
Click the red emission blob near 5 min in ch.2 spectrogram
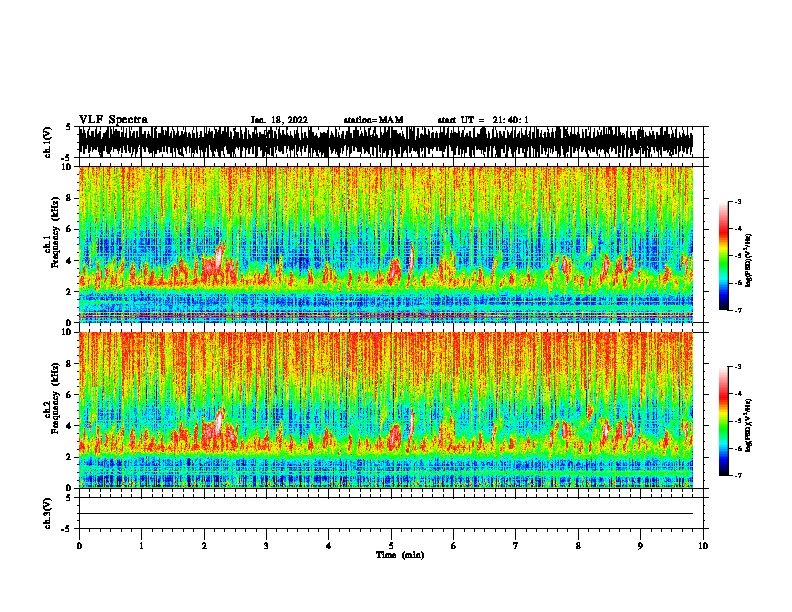coord(394,436)
